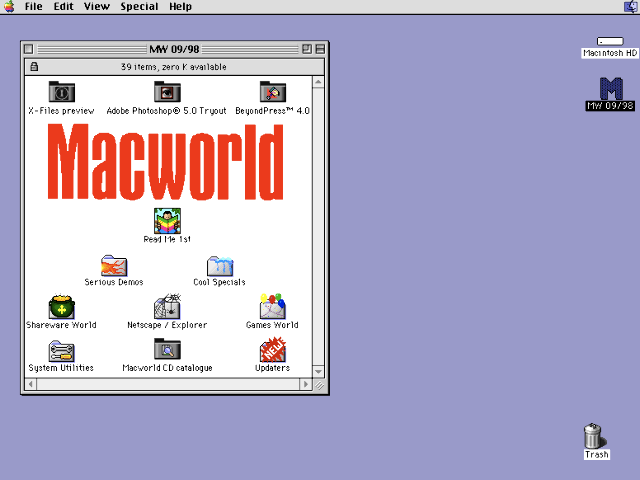Screen dimensions: 640x480
Task: Click the horizontal scrollbar right arrow
Action: point(305,384)
